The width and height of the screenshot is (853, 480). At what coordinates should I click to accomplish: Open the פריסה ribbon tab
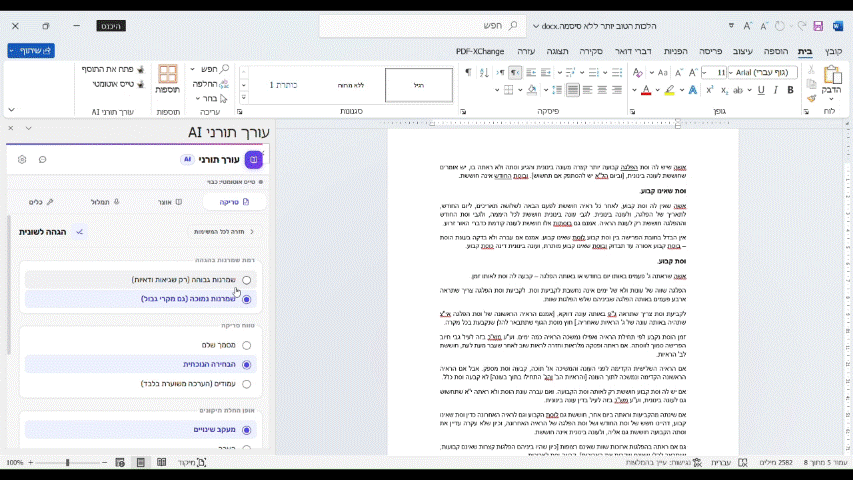pos(710,51)
